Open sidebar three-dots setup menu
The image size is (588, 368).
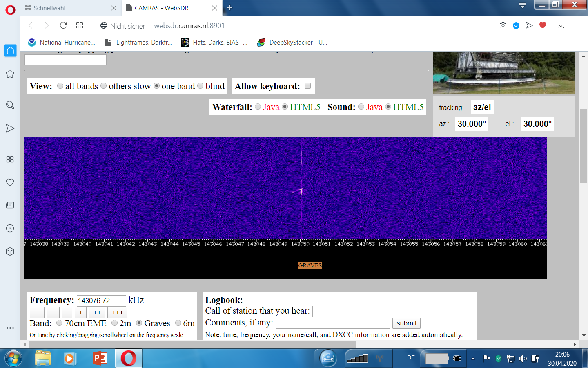[x=10, y=328]
